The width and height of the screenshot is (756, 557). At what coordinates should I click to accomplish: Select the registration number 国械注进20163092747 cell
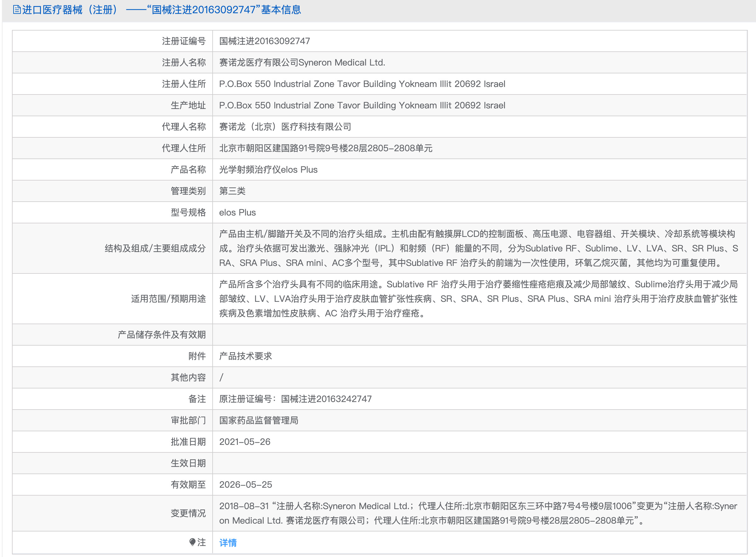265,41
